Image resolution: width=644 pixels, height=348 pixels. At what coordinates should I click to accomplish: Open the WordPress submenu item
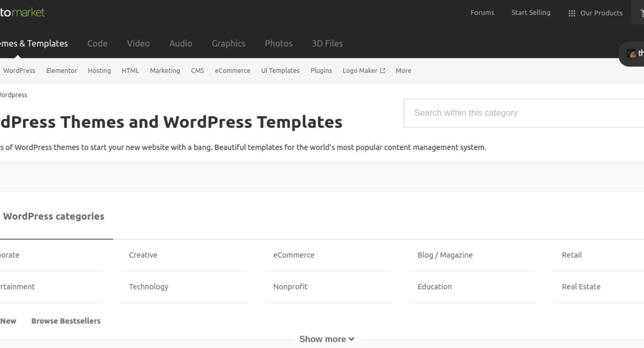(19, 71)
